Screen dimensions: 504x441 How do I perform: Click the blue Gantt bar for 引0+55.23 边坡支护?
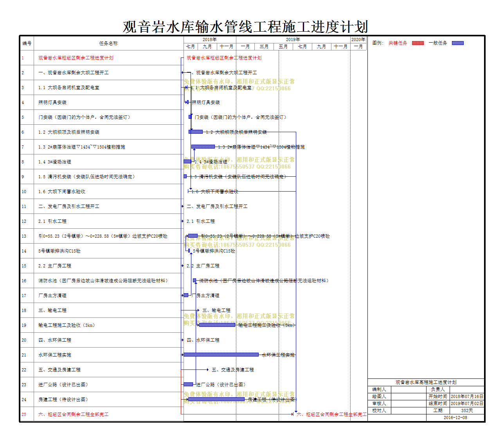click(x=193, y=236)
